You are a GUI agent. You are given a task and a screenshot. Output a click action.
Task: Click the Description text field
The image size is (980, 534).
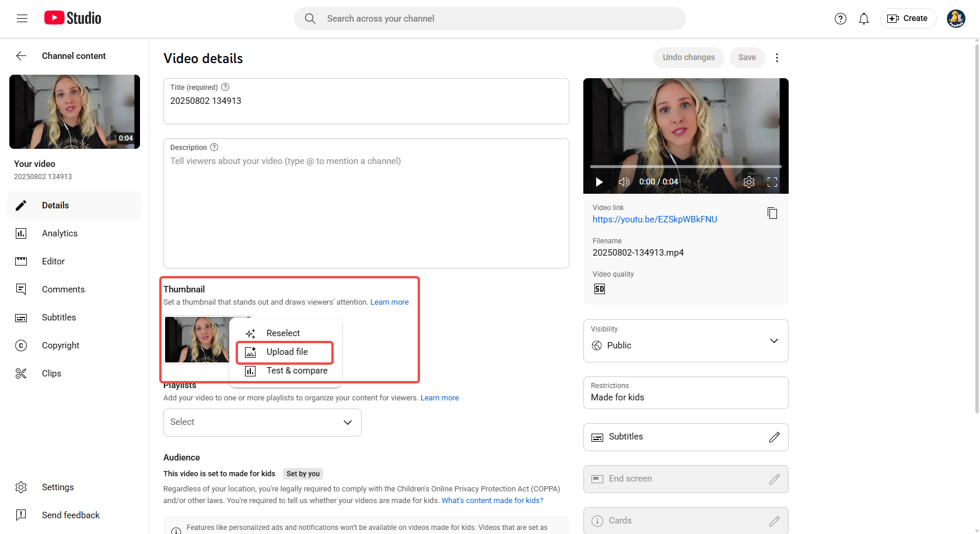366,204
